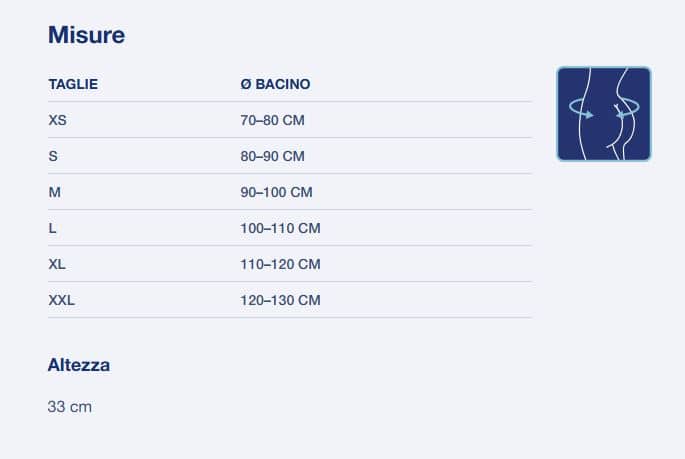This screenshot has width=685, height=459.
Task: Click the 90–100 CM measurement value
Action: coord(276,192)
